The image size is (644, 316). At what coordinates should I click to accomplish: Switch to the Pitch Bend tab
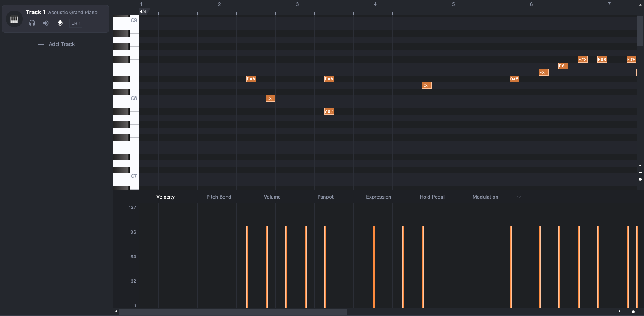click(219, 197)
